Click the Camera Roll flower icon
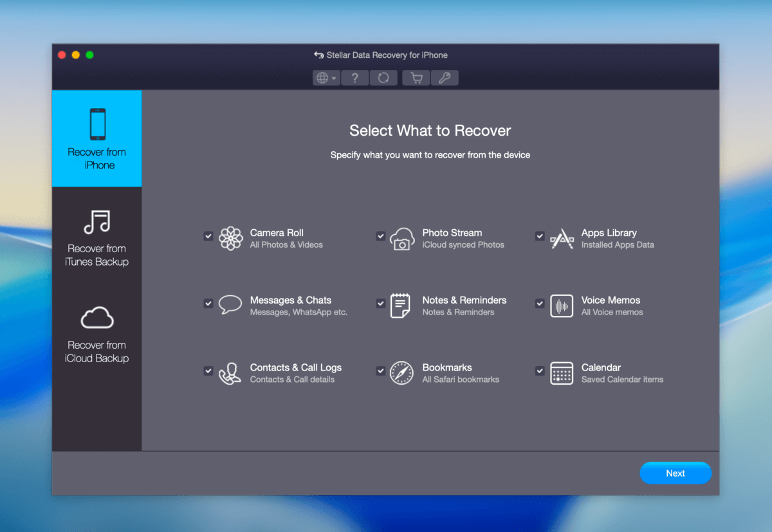Image resolution: width=772 pixels, height=532 pixels. [x=230, y=239]
